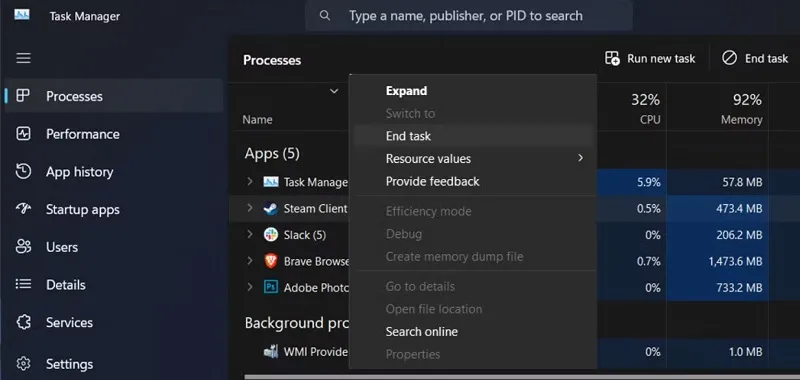
Task: Click the Brave Browser icon in list
Action: [270, 261]
